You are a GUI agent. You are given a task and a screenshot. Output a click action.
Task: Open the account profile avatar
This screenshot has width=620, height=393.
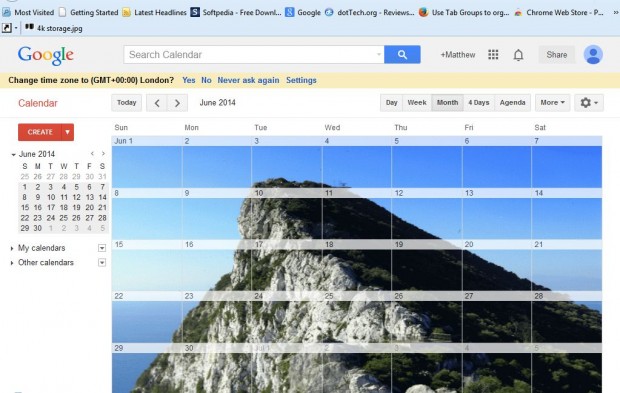point(593,55)
